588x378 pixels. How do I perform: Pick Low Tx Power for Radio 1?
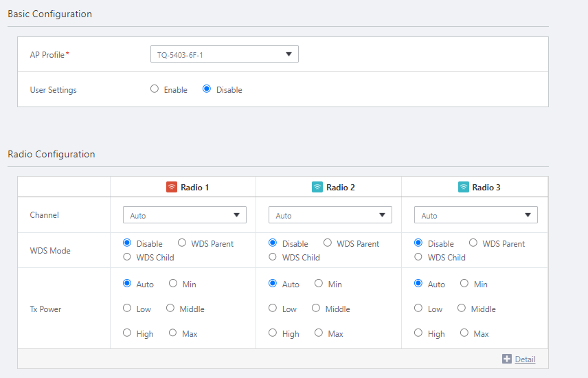[127, 309]
